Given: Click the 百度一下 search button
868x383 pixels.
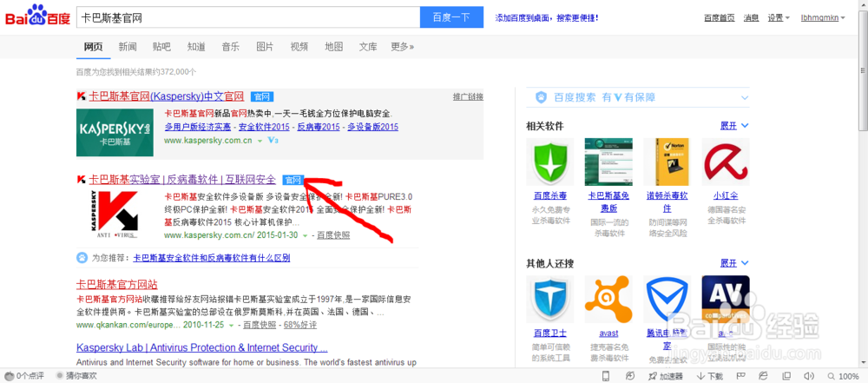Looking at the screenshot, I should 451,17.
